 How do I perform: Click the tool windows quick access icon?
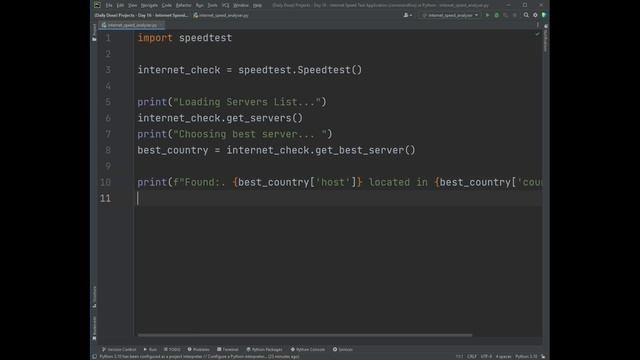pos(94,356)
